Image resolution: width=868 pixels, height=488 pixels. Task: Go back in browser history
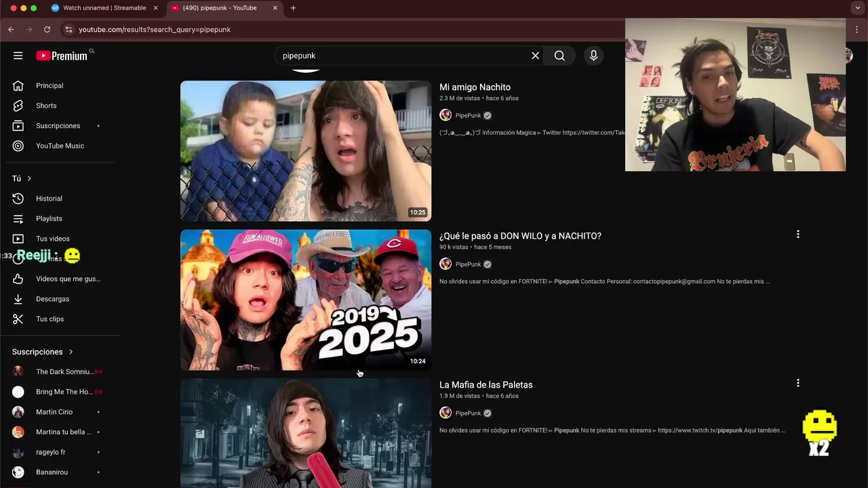click(x=11, y=30)
